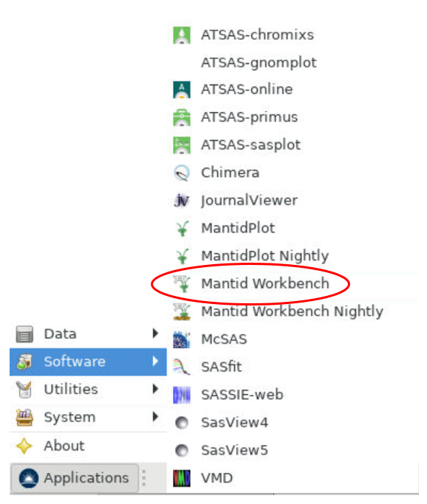The width and height of the screenshot is (427, 504).
Task: Click the panel handle dots beside Applications
Action: [x=144, y=478]
